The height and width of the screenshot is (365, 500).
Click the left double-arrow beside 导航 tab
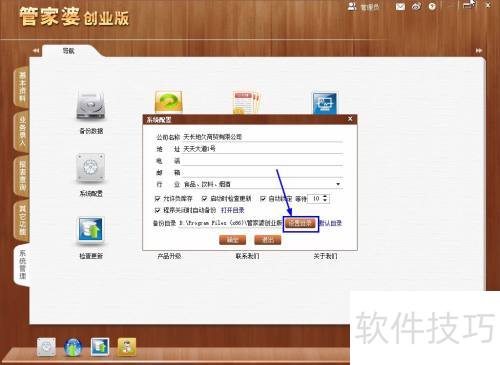36,51
